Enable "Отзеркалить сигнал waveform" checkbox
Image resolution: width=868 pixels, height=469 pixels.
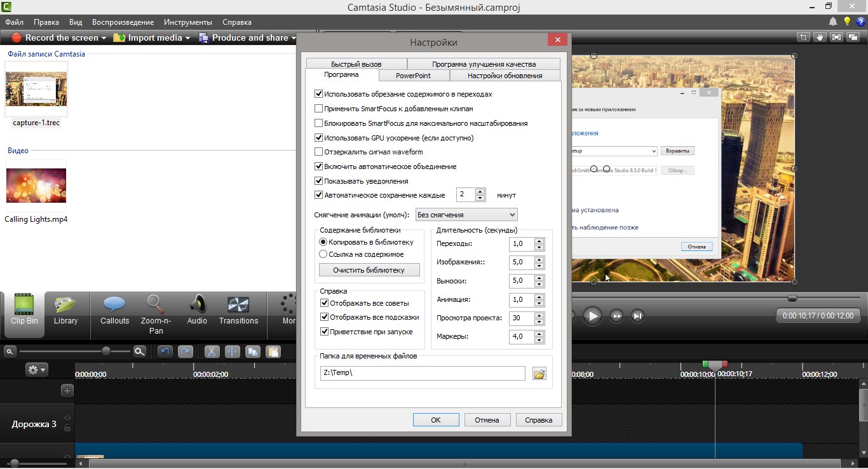[x=319, y=152]
